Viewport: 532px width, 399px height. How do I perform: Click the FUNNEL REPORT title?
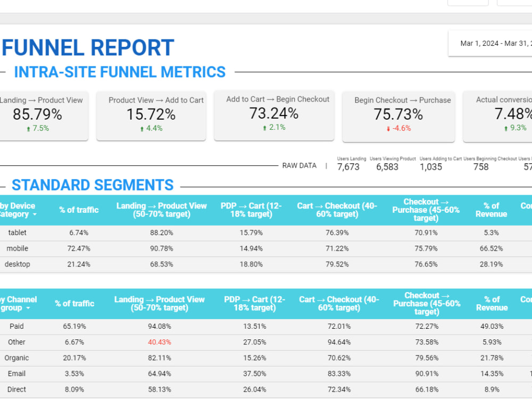(x=88, y=47)
